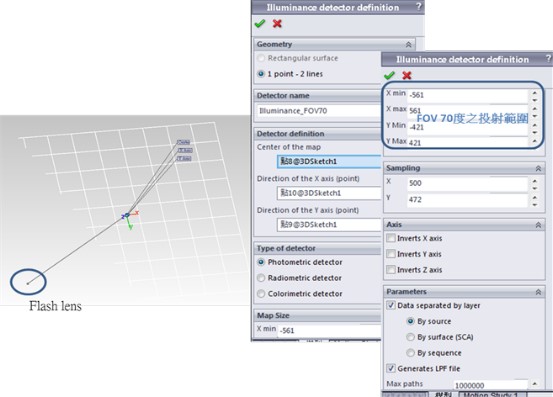Viewport: 553px width, 397px height.
Task: Select Center of the map point field
Action: point(329,161)
